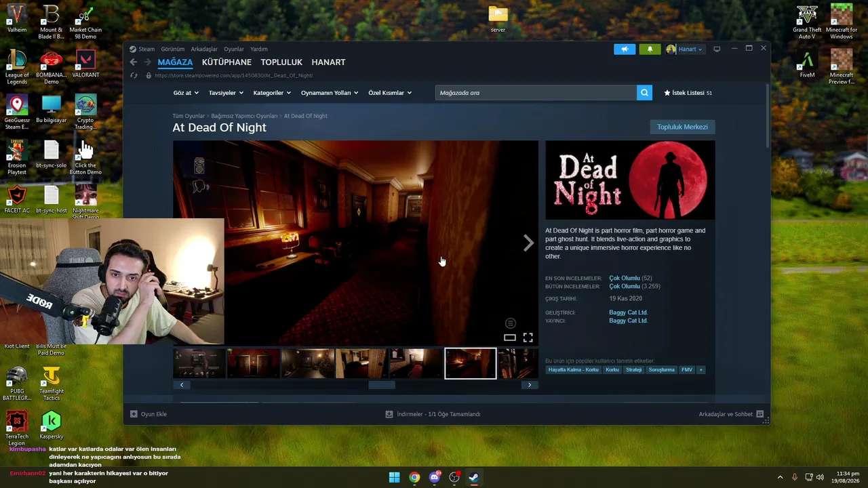Open Discord from the taskbar

[435, 477]
